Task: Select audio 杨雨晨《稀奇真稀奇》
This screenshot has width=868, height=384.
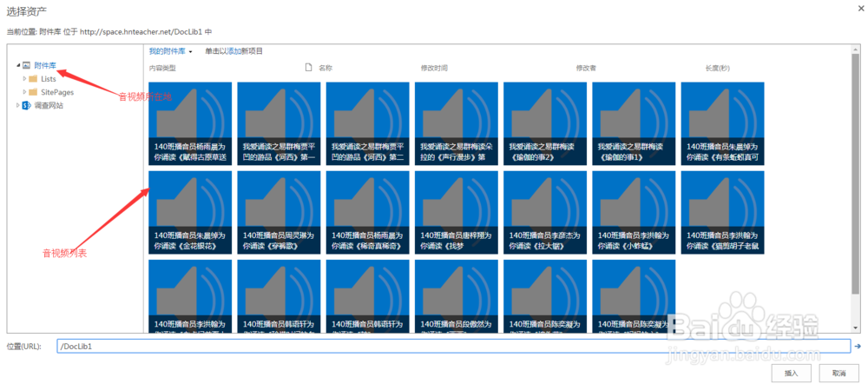Action: (x=367, y=212)
